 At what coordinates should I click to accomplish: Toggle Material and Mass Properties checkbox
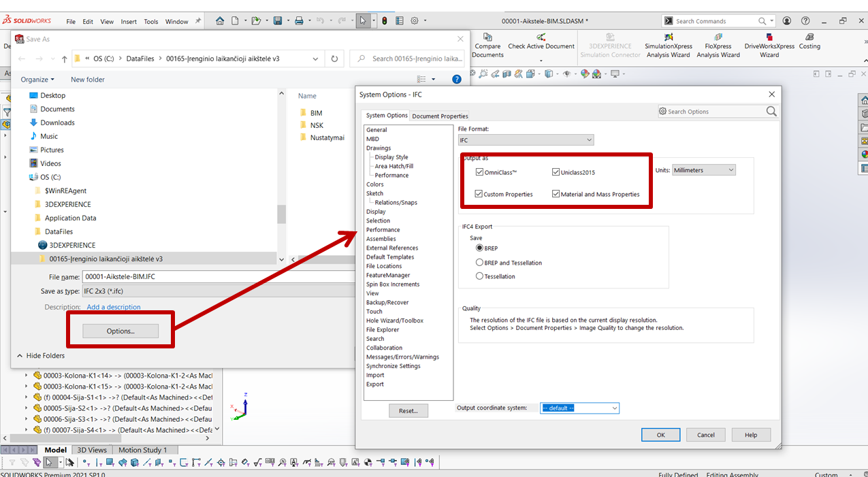point(556,194)
